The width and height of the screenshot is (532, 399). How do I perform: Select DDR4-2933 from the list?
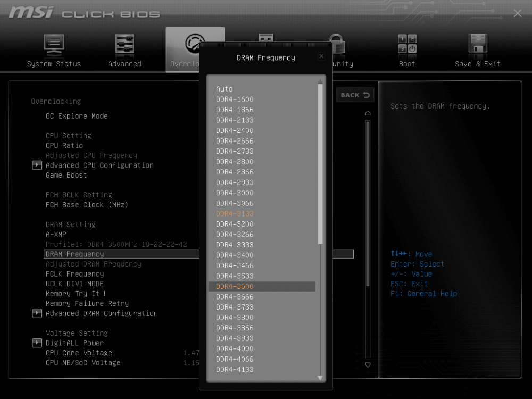click(x=235, y=182)
